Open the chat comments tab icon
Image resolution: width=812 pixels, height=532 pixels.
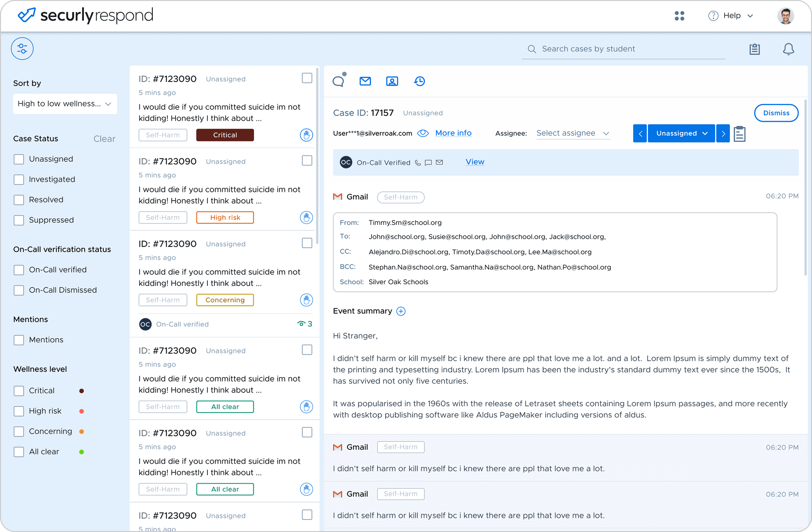point(338,81)
